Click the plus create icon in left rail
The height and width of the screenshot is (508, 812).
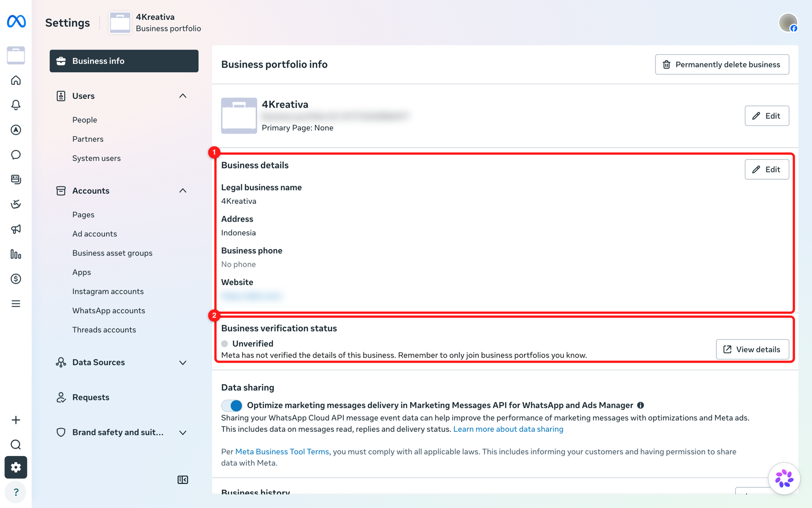(x=16, y=420)
